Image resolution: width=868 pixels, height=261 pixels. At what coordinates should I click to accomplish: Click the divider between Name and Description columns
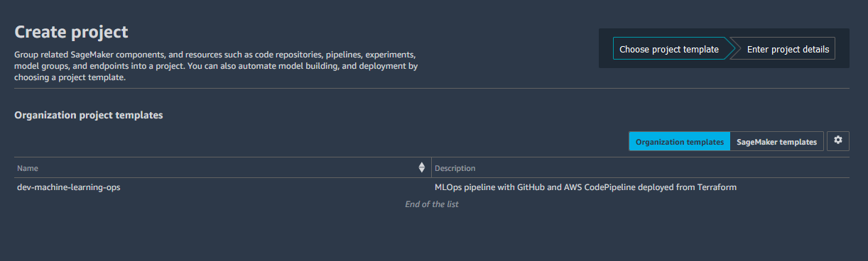click(x=431, y=168)
